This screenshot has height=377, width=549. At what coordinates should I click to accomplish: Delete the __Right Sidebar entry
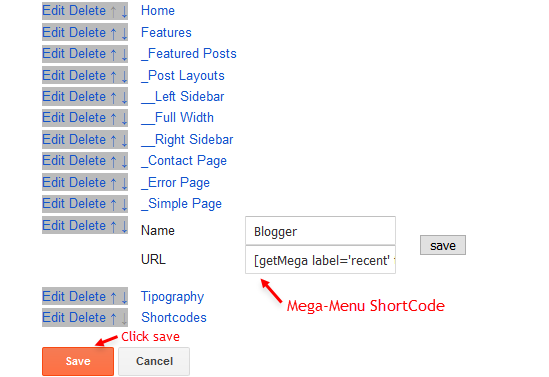tap(87, 140)
